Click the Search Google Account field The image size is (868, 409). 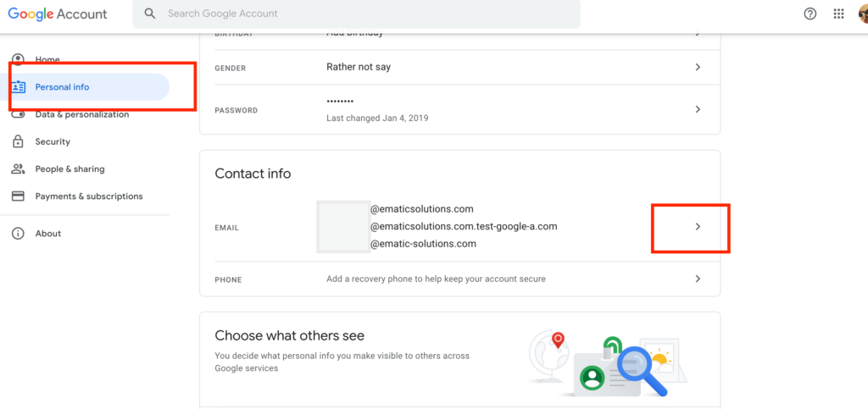pyautogui.click(x=356, y=14)
